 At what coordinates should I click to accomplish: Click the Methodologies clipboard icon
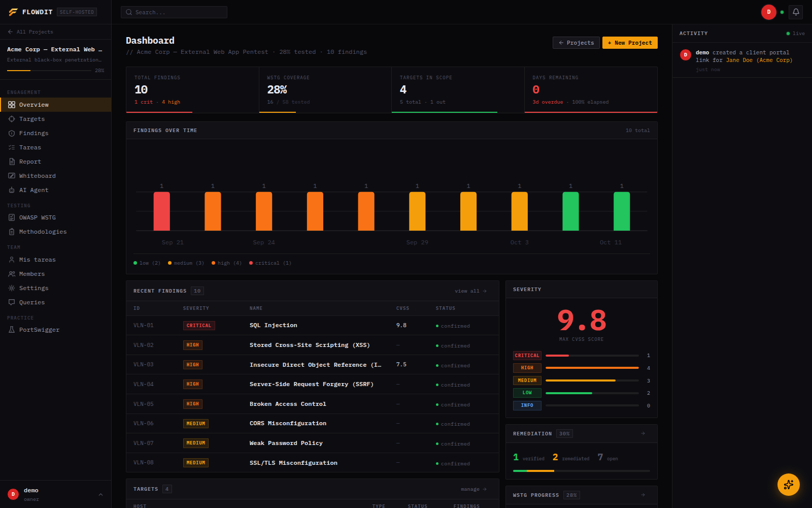(12, 232)
